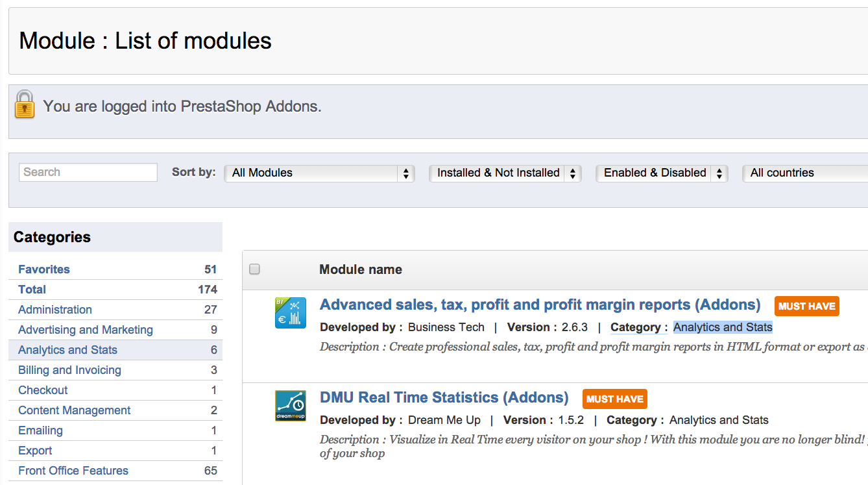Click the highlighted Analytics and Stats category text

click(x=723, y=327)
